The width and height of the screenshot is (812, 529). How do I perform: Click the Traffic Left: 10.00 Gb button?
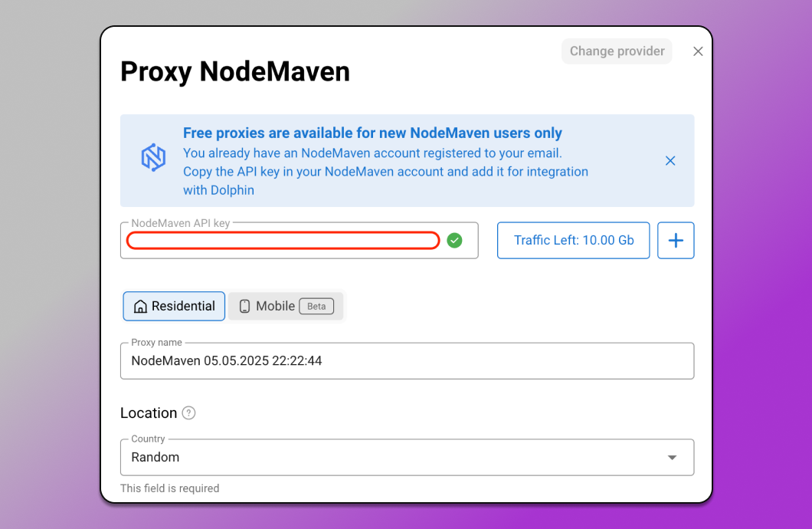click(x=573, y=241)
